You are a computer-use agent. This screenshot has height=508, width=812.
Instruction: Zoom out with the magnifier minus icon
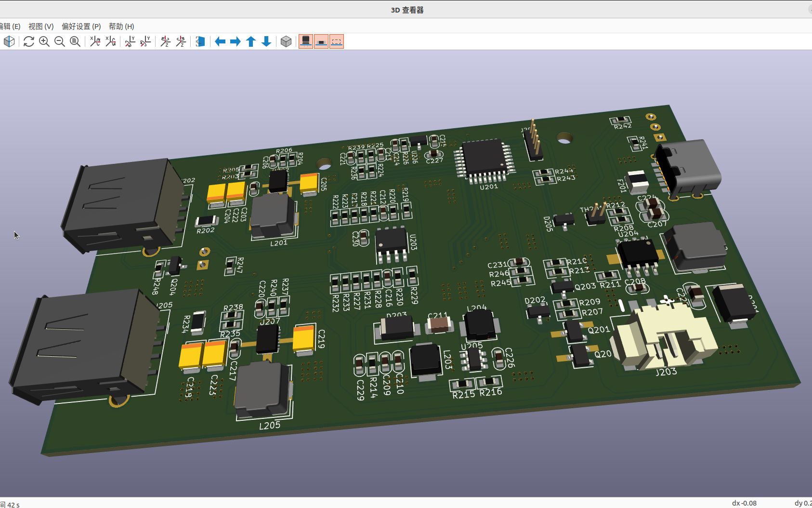tap(60, 41)
